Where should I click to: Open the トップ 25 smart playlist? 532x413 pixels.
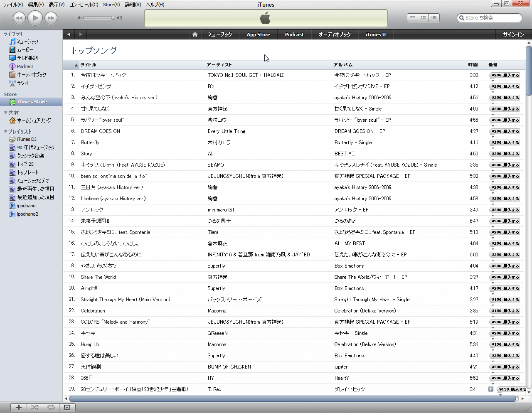pyautogui.click(x=25, y=164)
